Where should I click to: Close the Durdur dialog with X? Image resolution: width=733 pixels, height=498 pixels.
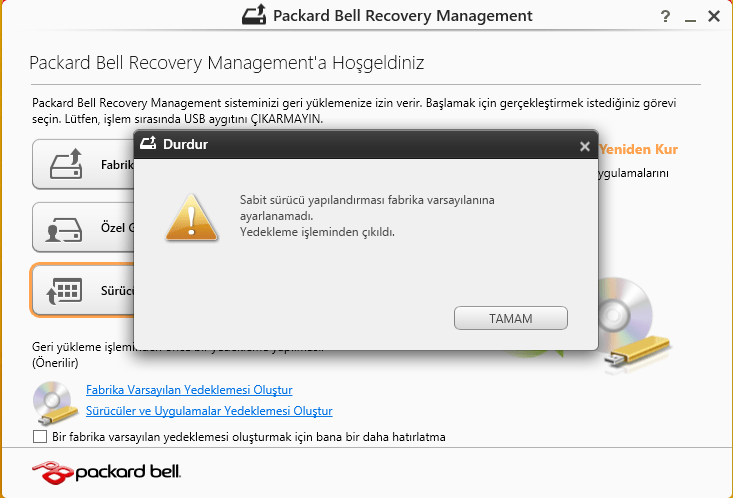585,146
